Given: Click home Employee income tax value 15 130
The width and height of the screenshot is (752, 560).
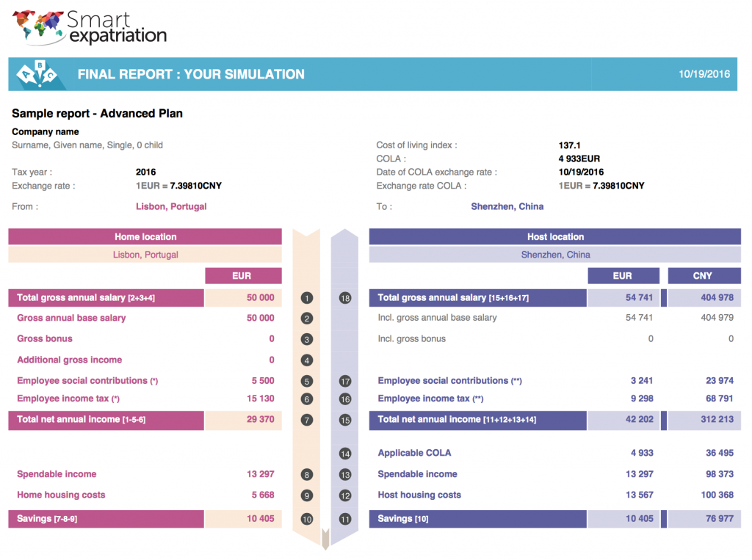Looking at the screenshot, I should pos(261,399).
